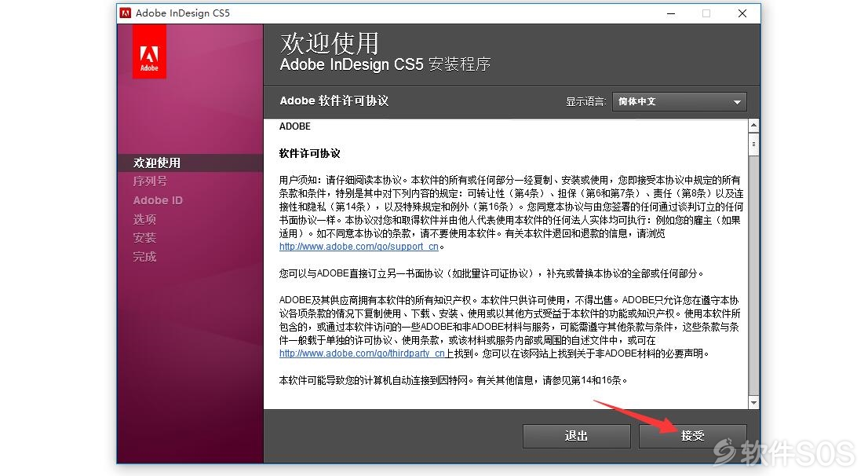868x476 pixels.
Task: Click the Adobe 软件许可协议 panel header
Action: coord(334,101)
